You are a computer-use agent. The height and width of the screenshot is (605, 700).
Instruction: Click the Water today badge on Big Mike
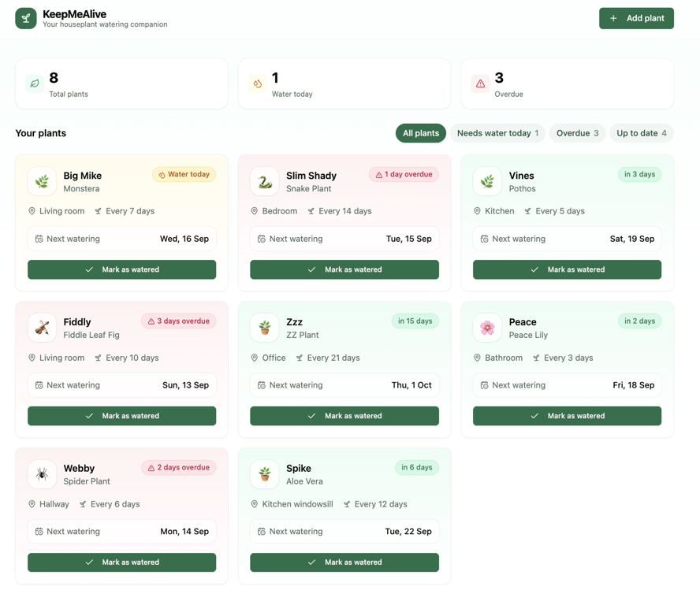184,174
